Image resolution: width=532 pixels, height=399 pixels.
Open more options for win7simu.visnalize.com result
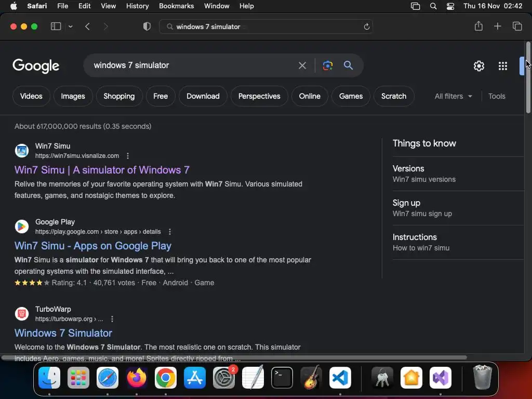click(x=128, y=156)
